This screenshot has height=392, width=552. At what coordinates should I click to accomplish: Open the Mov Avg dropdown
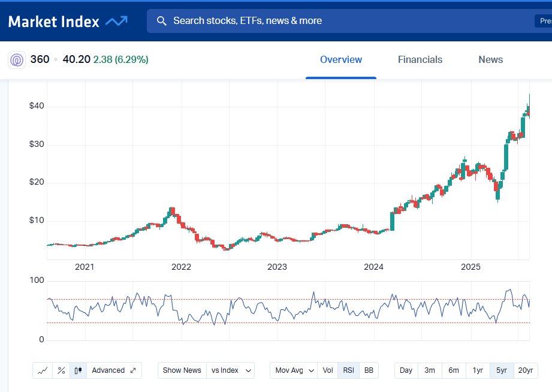coord(294,370)
